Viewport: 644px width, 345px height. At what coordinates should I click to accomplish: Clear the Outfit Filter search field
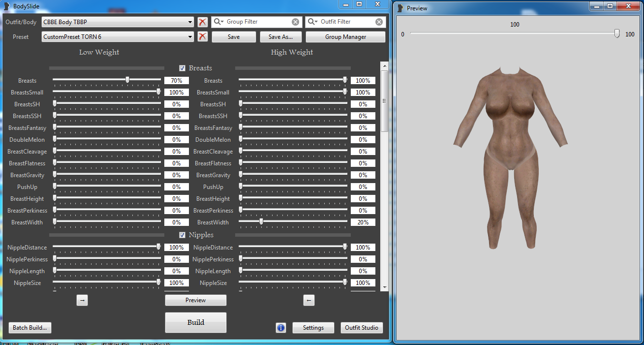pos(379,22)
